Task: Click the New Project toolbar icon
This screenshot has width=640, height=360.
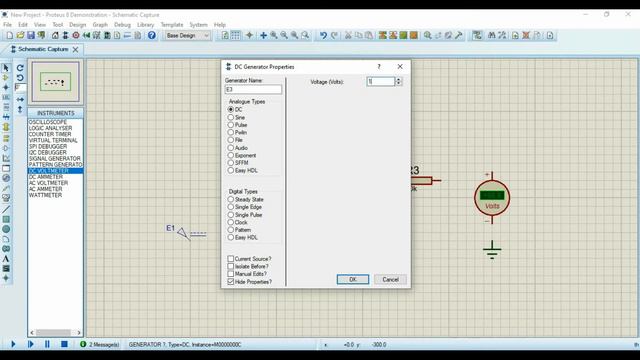Action: tap(10, 36)
